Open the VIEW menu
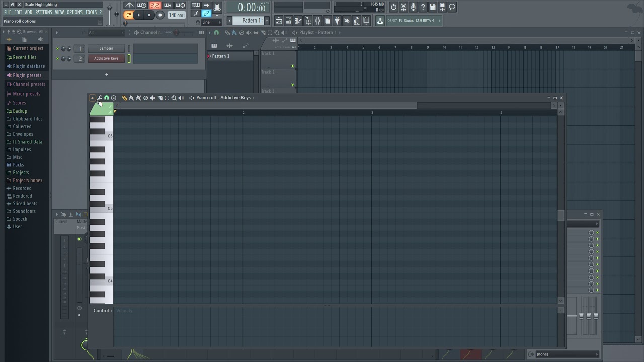Viewport: 644px width, 362px height. (59, 12)
